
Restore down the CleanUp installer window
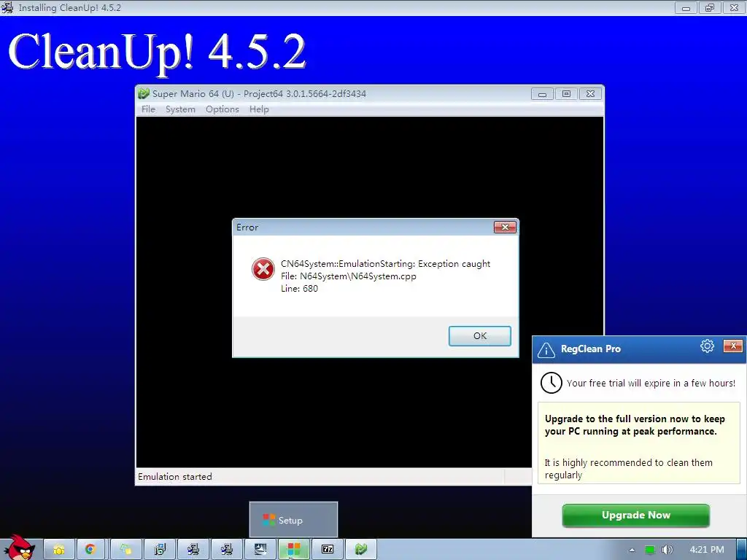click(709, 7)
